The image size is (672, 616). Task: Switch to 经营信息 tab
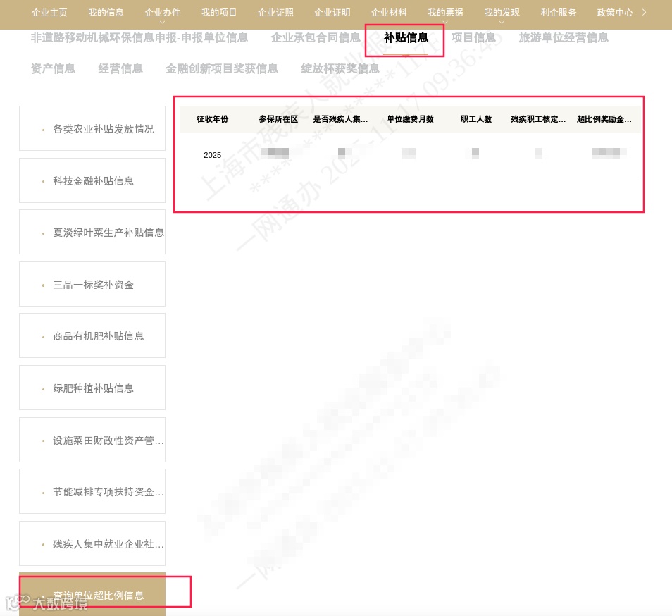120,68
